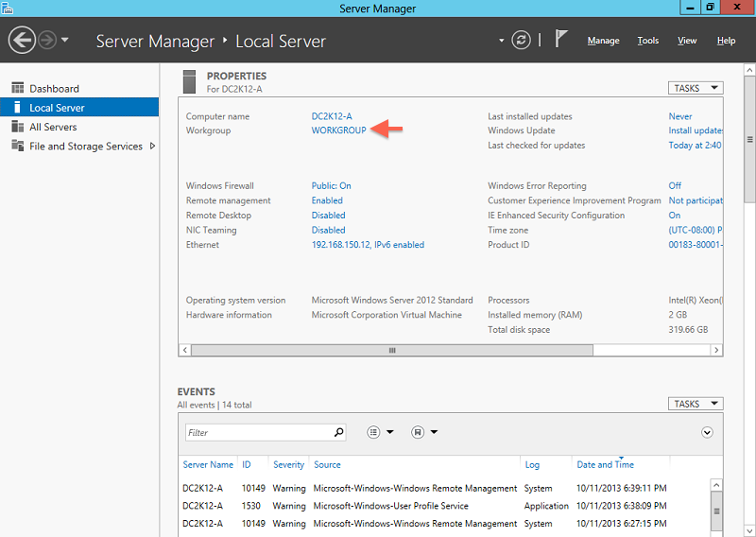Select the 1530 User Profile Service event

[x=444, y=506]
